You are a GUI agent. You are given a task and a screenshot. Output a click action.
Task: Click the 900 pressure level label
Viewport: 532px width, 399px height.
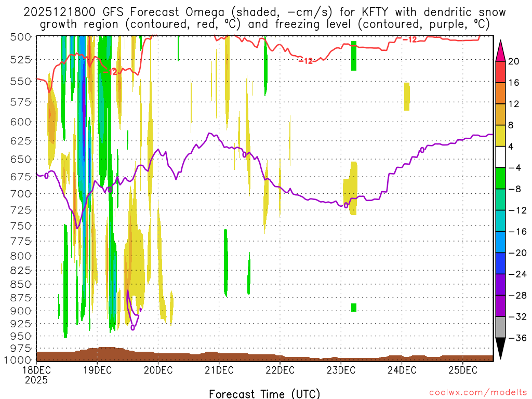[x=21, y=311]
